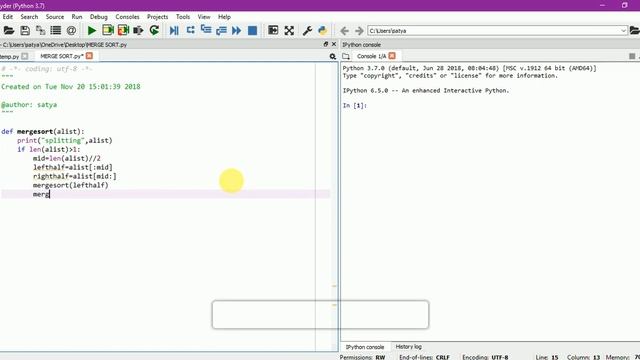This screenshot has height=360, width=640.
Task: Close the temp.py tab
Action: click(x=25, y=56)
